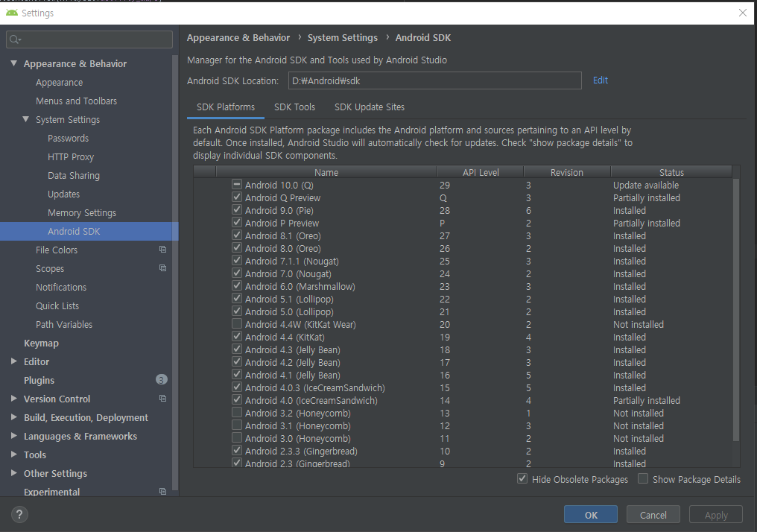Click the Cancel button
Screen dimensions: 757x532
click(x=653, y=515)
